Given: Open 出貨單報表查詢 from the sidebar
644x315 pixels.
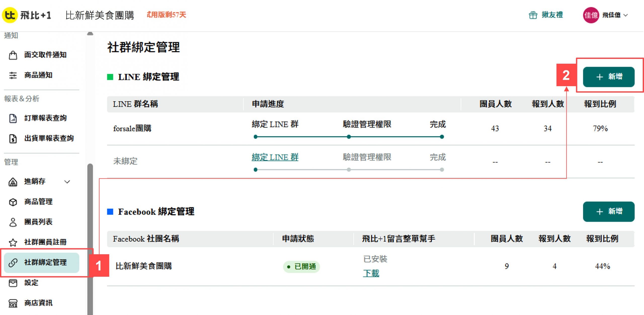Looking at the screenshot, I should click(49, 138).
